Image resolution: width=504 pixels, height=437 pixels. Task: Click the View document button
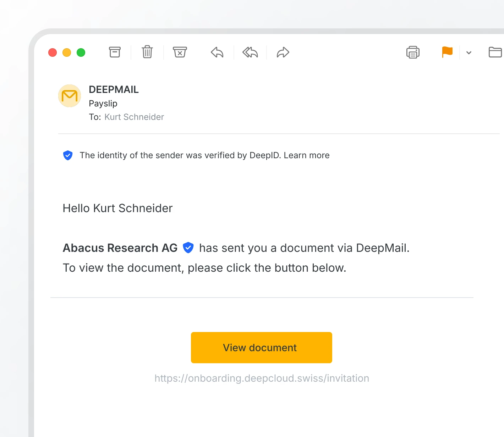262,348
